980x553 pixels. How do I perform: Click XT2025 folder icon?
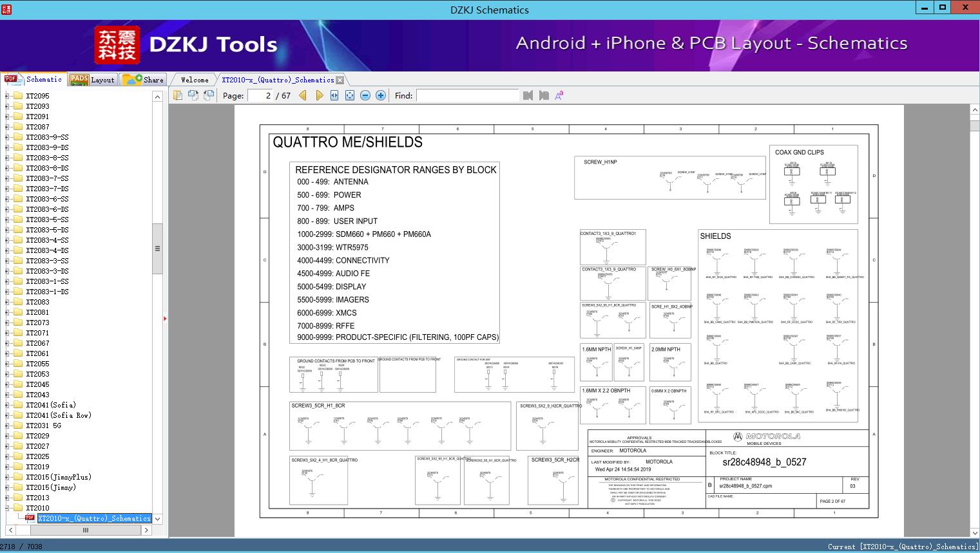click(x=18, y=456)
